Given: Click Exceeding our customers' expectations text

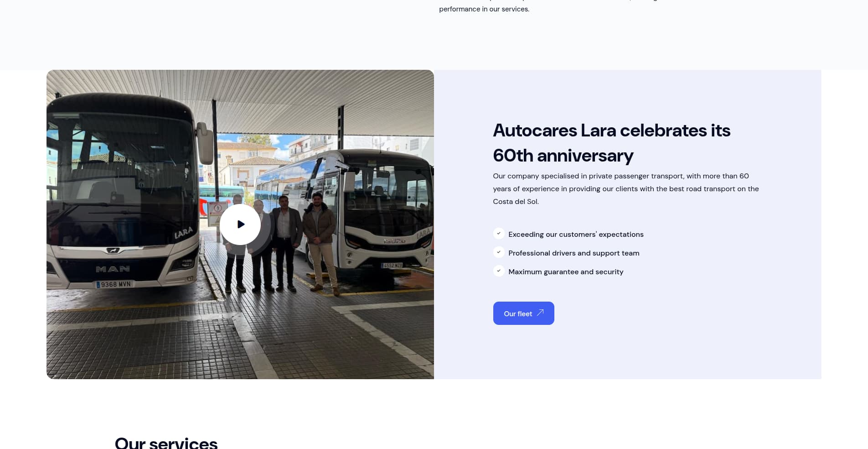Looking at the screenshot, I should click(576, 235).
